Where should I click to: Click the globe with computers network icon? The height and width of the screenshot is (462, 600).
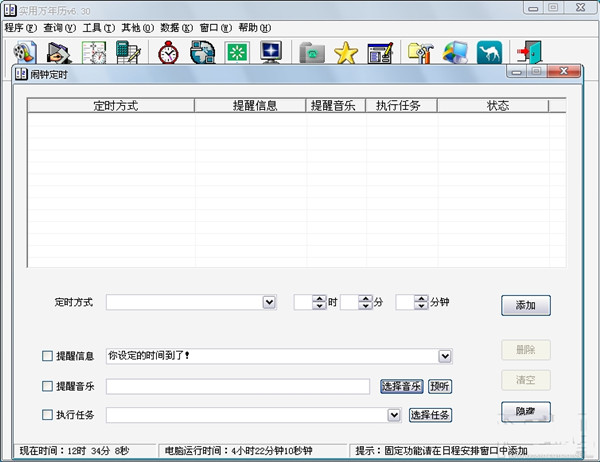coord(203,52)
